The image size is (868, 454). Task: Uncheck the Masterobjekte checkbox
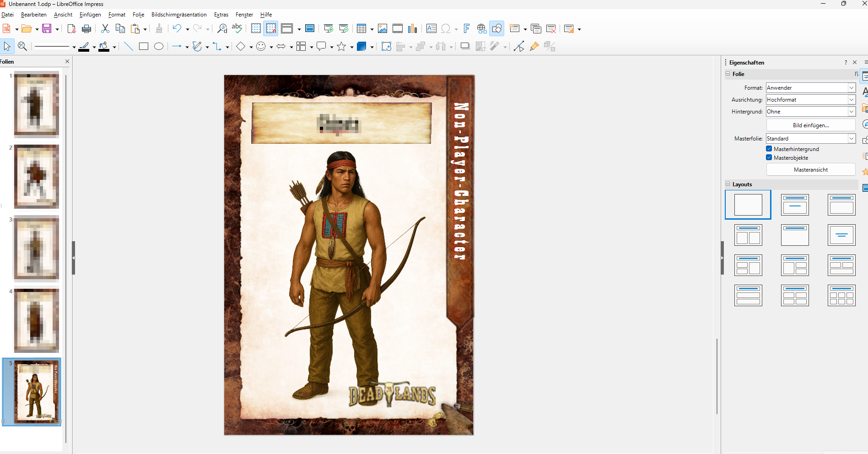[x=769, y=157]
